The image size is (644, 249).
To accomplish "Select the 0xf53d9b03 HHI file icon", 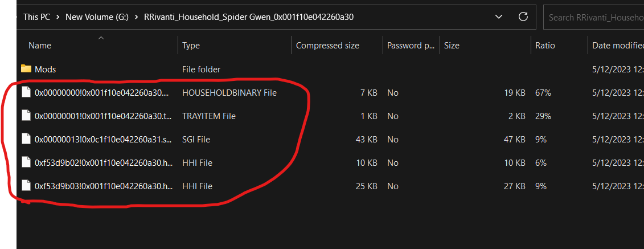I will [26, 186].
